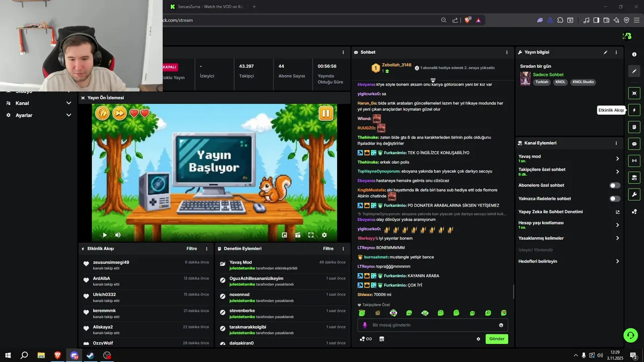This screenshot has height=362, width=644.
Task: Open Windows notification center in taskbar
Action: tap(633, 355)
